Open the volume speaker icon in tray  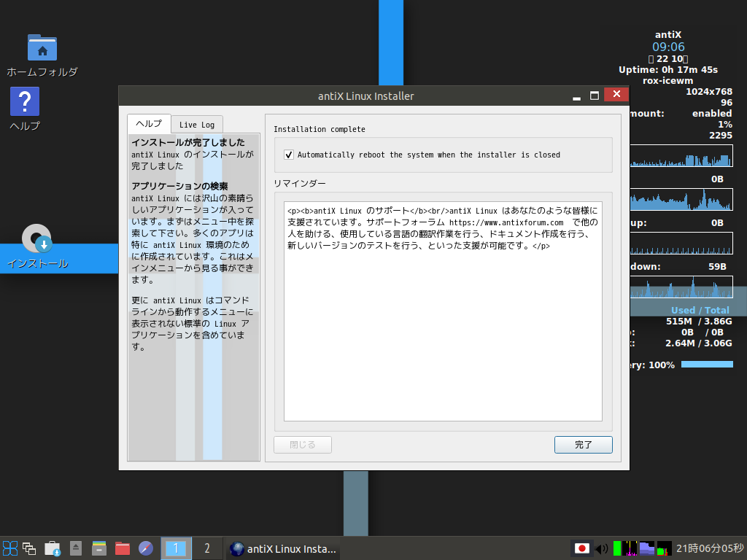(x=602, y=548)
